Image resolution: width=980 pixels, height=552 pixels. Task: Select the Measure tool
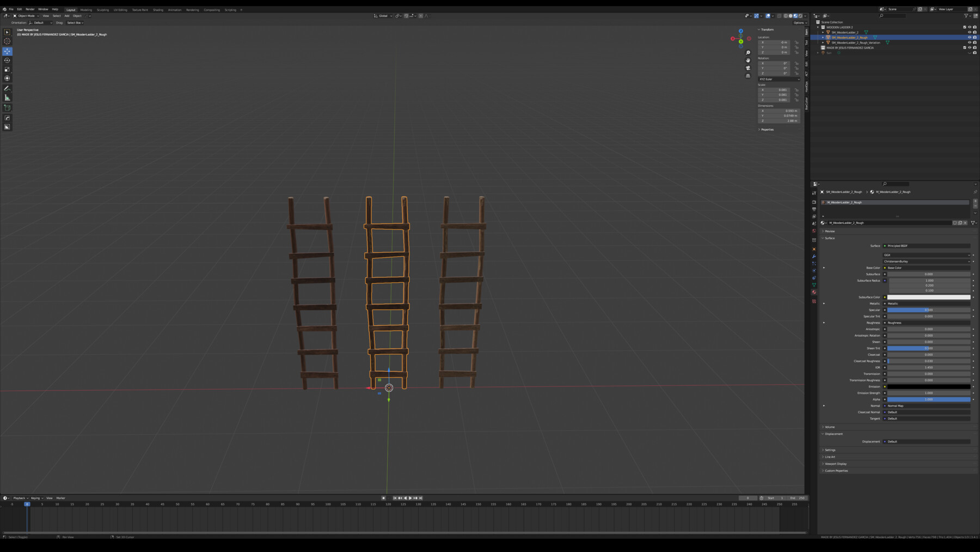pyautogui.click(x=7, y=97)
